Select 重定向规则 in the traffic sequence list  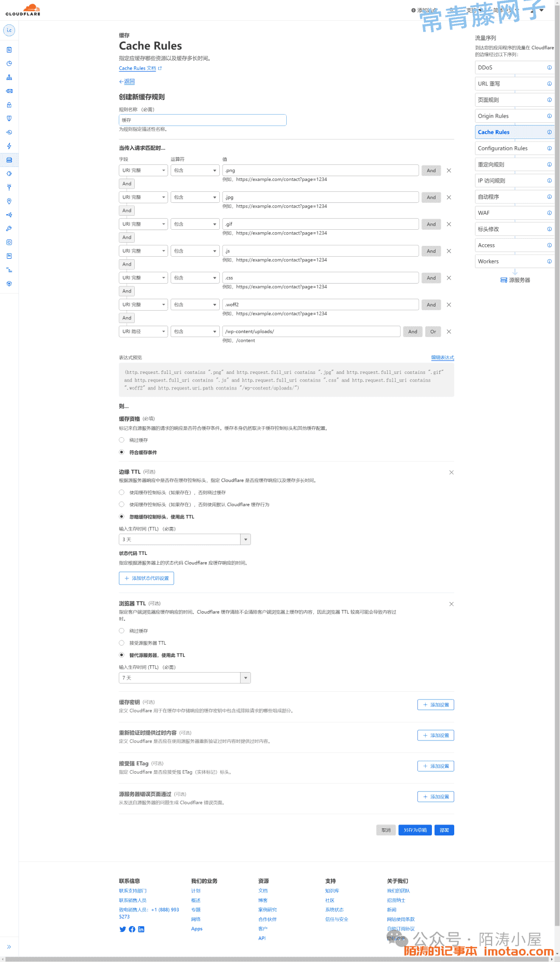click(514, 164)
